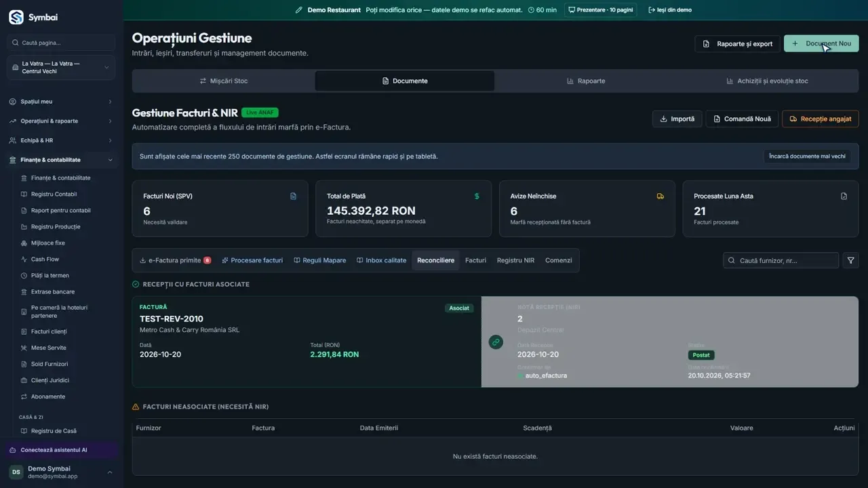
Task: Click Încarcă documente mai vechi
Action: click(807, 156)
